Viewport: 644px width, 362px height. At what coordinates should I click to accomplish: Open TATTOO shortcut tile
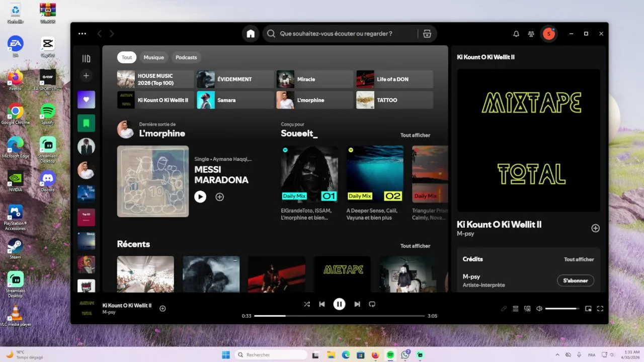394,100
